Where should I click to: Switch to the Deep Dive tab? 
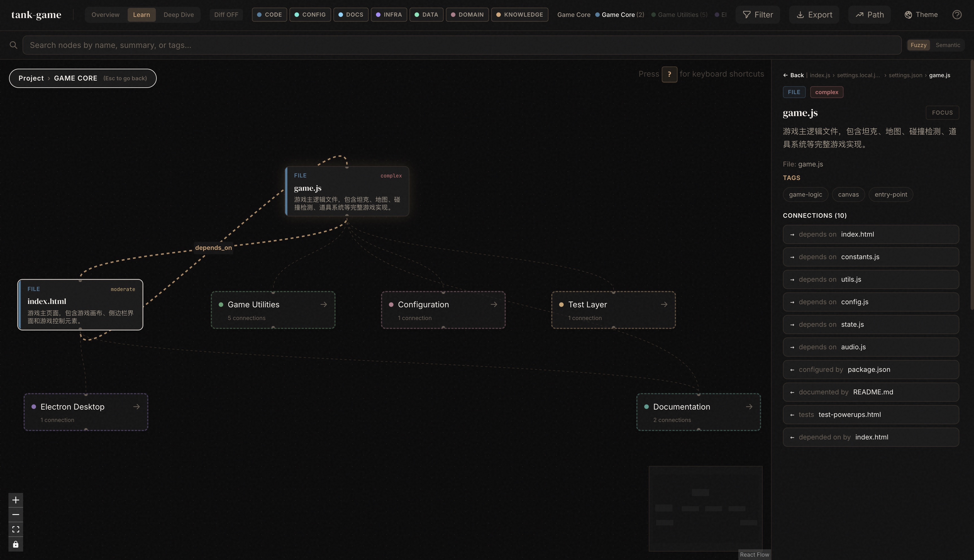tap(178, 15)
